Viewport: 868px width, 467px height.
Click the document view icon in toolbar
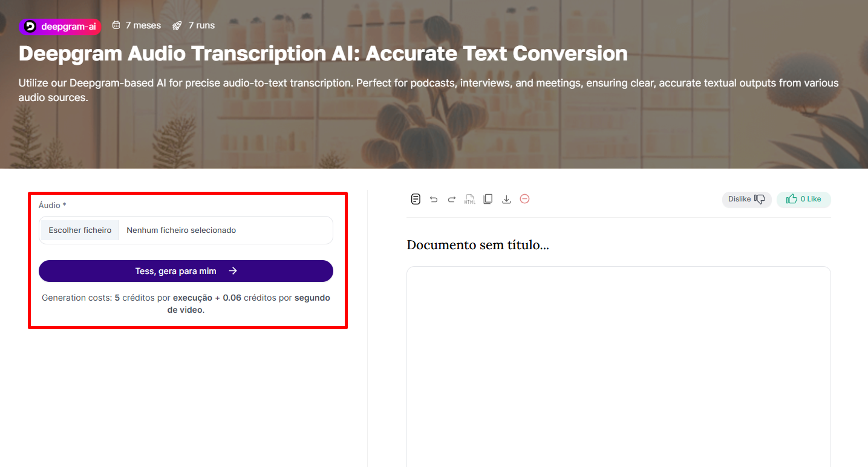(416, 199)
